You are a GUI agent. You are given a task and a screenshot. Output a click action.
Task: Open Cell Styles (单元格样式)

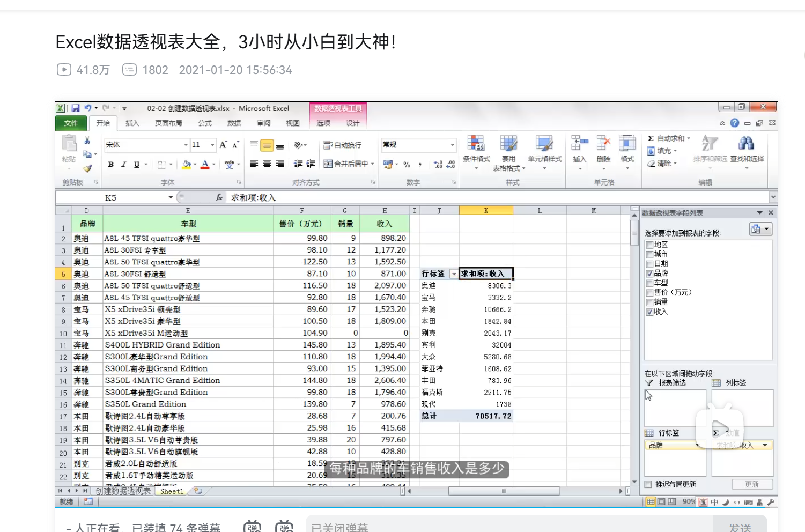coord(544,153)
